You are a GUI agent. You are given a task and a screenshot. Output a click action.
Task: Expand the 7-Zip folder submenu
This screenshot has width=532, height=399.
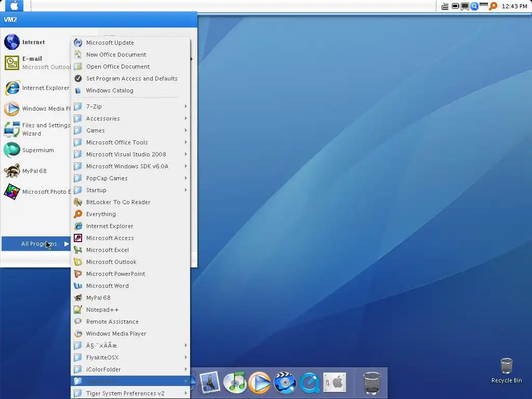coord(130,107)
